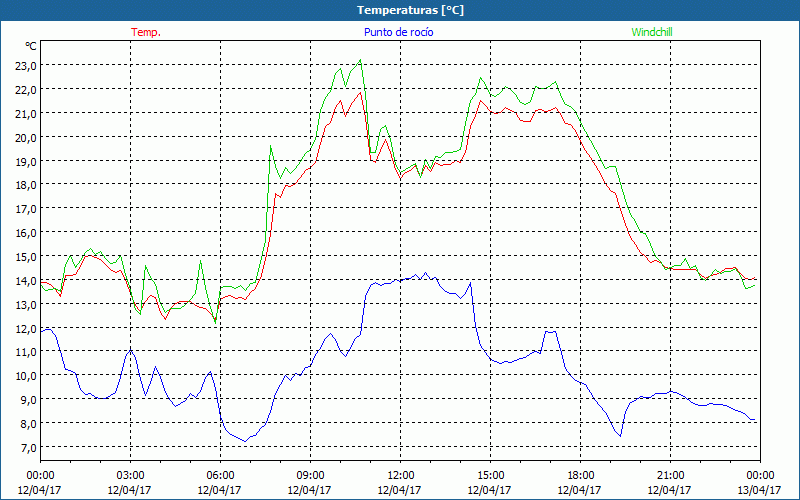Click the 9,0 y-axis value
This screenshot has height=500, width=800.
click(29, 399)
